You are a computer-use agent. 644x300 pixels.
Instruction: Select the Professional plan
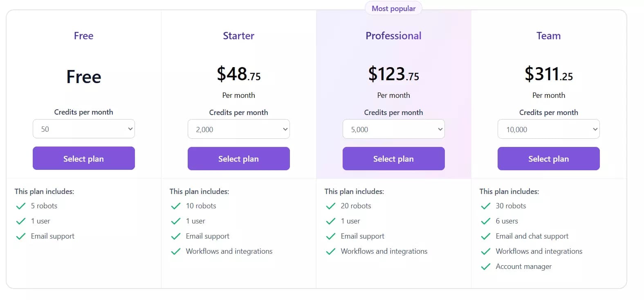[393, 158]
